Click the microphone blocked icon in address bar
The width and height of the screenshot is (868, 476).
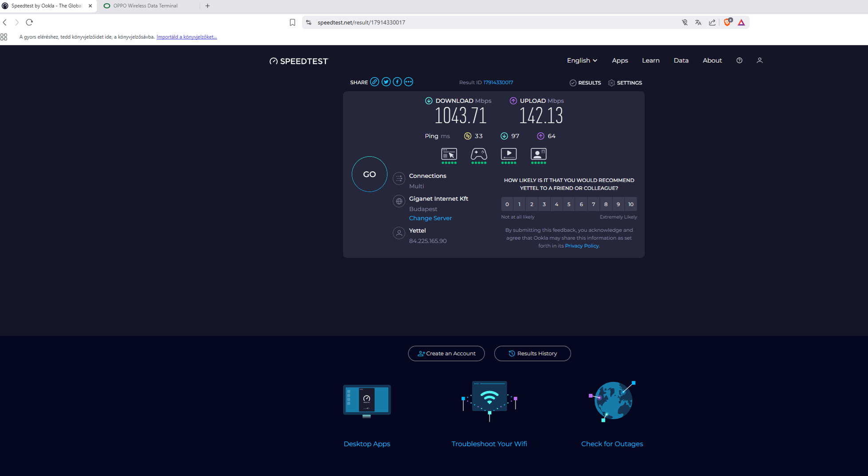685,22
